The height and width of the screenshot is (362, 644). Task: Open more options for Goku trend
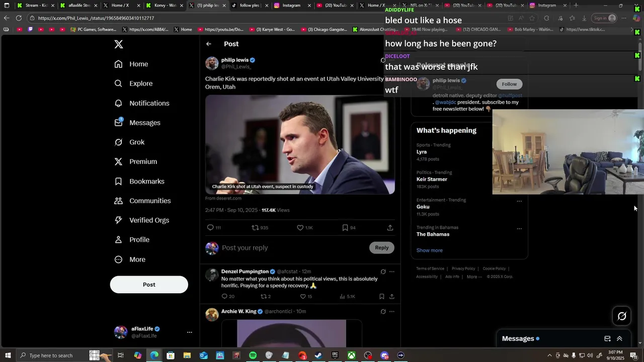[519, 201]
